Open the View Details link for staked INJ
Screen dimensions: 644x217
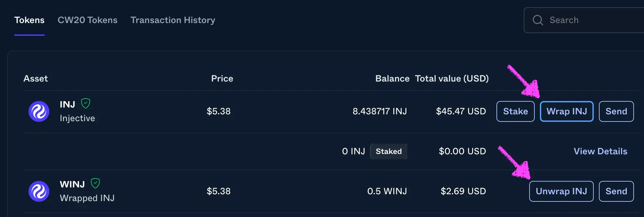point(600,151)
